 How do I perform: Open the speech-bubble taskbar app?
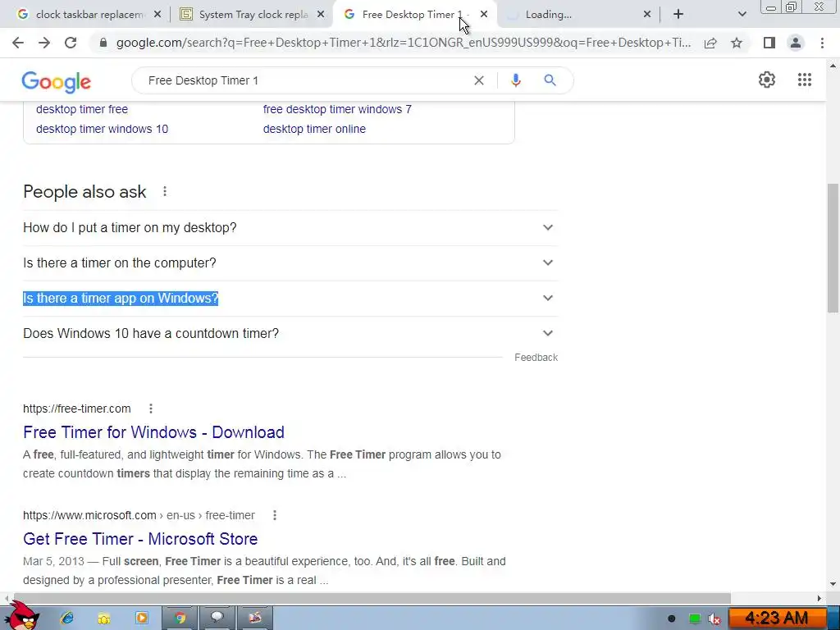[217, 619]
